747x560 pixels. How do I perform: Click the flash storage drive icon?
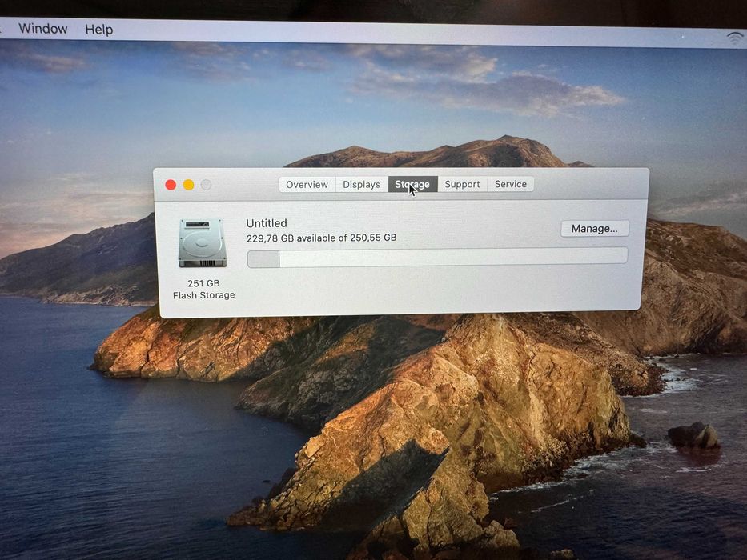(203, 243)
